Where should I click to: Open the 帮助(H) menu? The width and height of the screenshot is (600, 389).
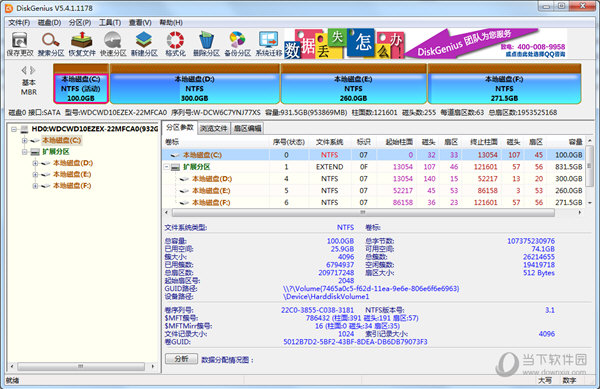coord(171,23)
